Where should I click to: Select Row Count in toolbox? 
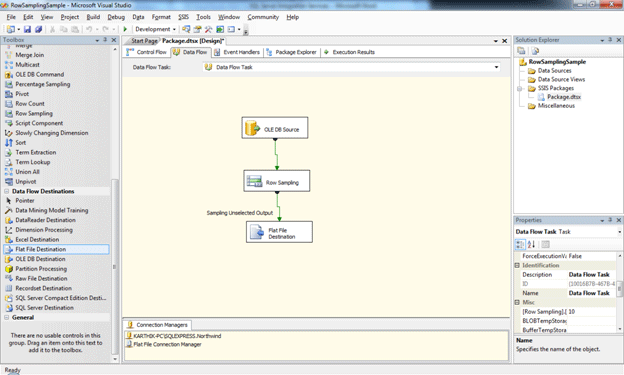tap(30, 104)
